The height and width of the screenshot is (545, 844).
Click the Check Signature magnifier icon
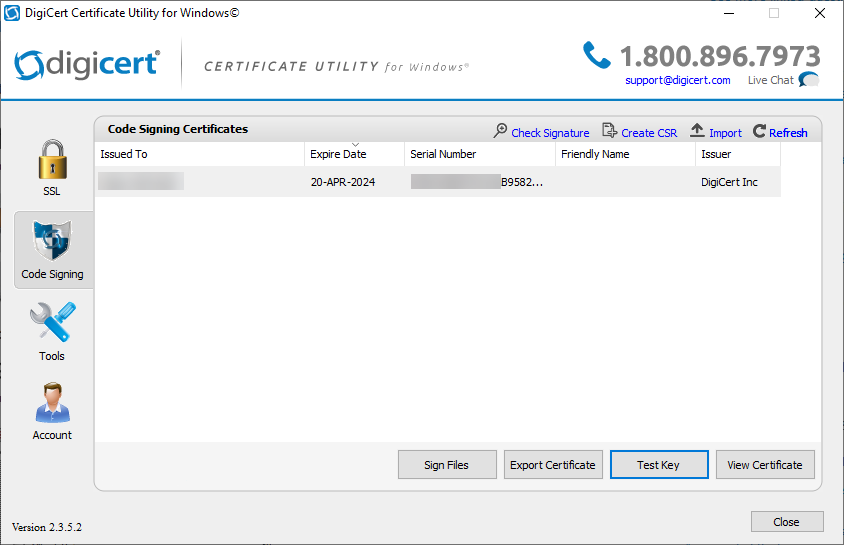click(x=500, y=131)
